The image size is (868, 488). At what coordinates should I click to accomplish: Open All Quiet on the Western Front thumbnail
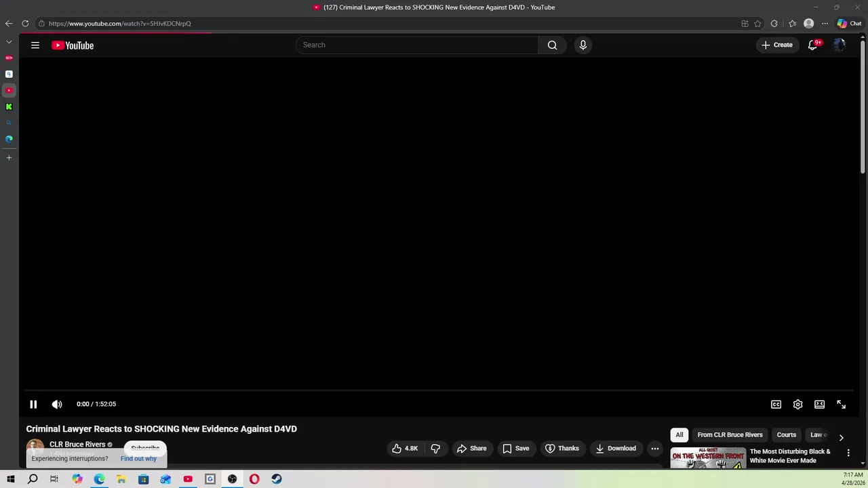tap(708, 458)
